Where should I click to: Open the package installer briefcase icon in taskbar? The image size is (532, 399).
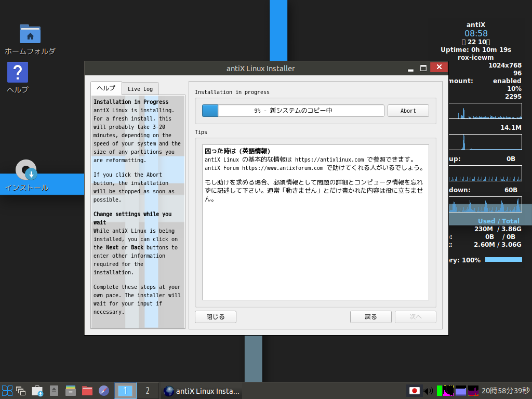(x=37, y=391)
